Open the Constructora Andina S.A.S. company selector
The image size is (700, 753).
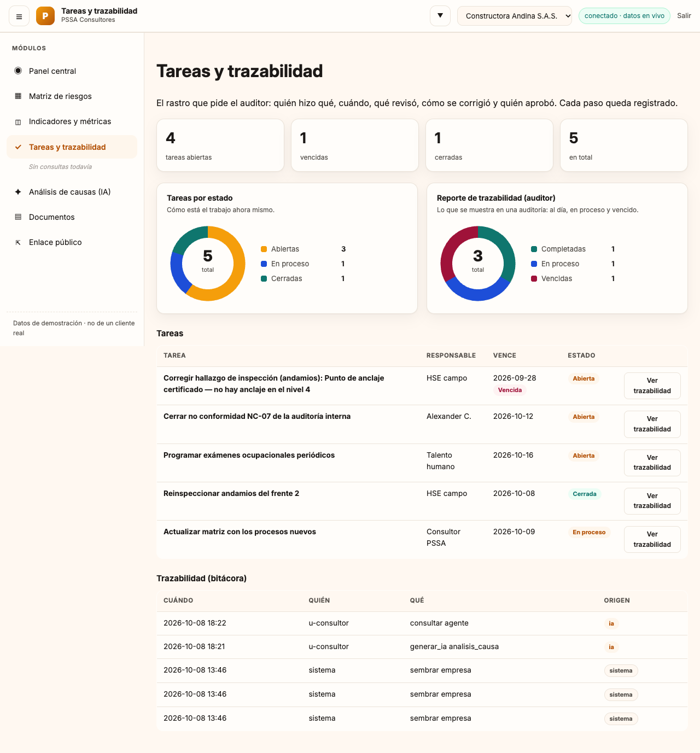tap(515, 16)
